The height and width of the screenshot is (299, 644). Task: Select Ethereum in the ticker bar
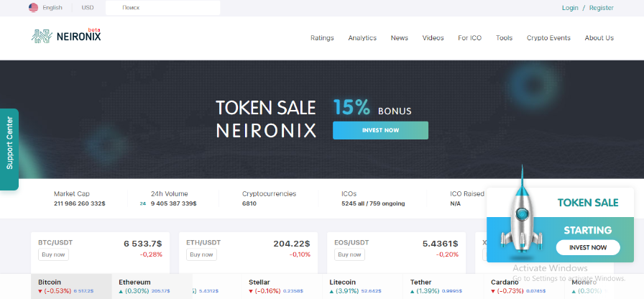point(152,286)
